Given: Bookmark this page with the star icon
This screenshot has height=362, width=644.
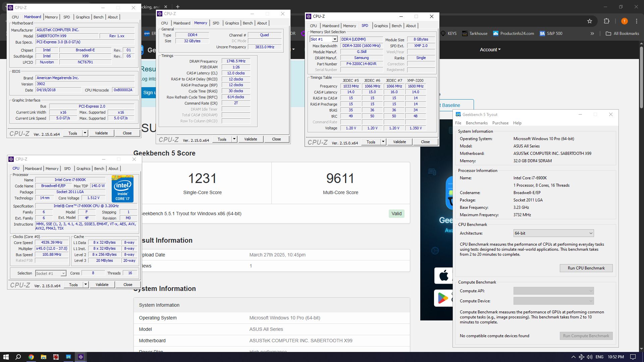Looking at the screenshot, I should (x=590, y=21).
